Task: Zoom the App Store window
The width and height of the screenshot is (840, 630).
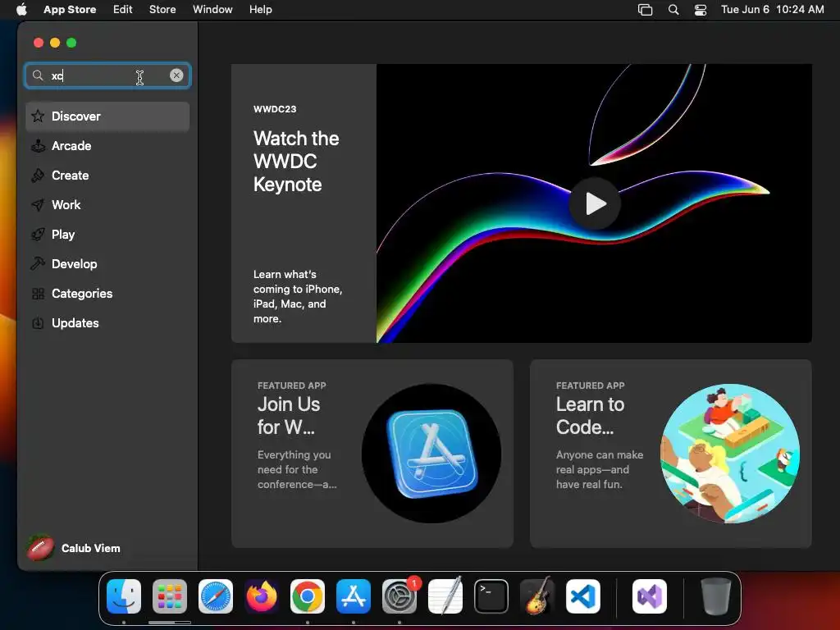Action: point(71,43)
